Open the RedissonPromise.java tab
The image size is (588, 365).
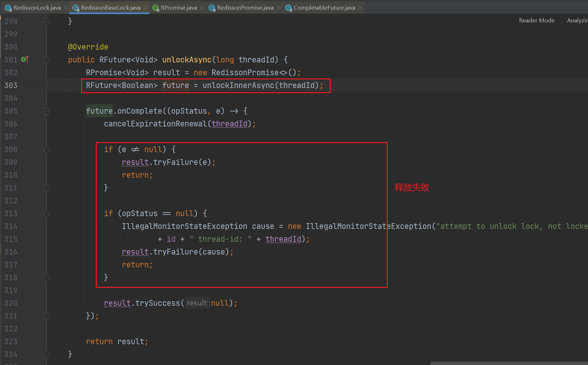point(245,8)
